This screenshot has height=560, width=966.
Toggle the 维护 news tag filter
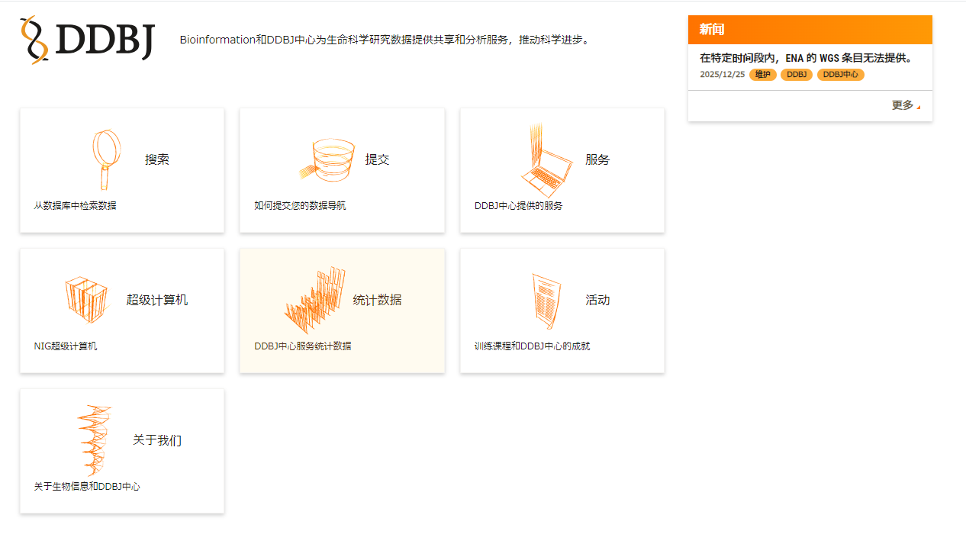click(762, 75)
